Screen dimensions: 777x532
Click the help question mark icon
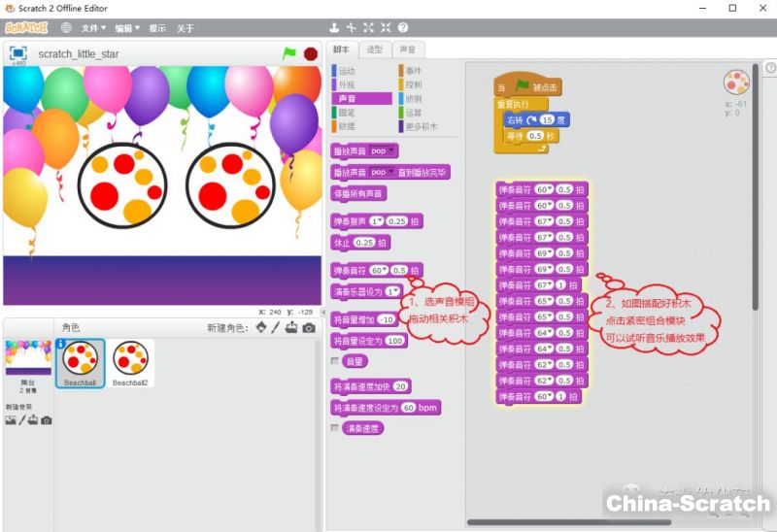point(403,28)
